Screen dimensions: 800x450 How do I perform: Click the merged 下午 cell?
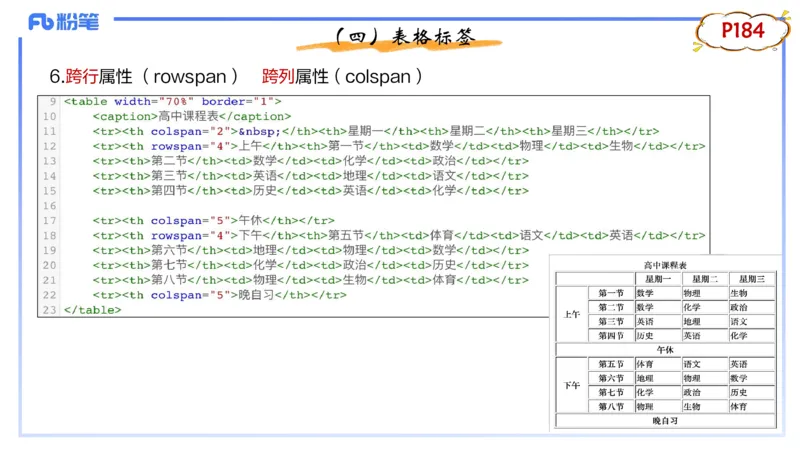572,385
